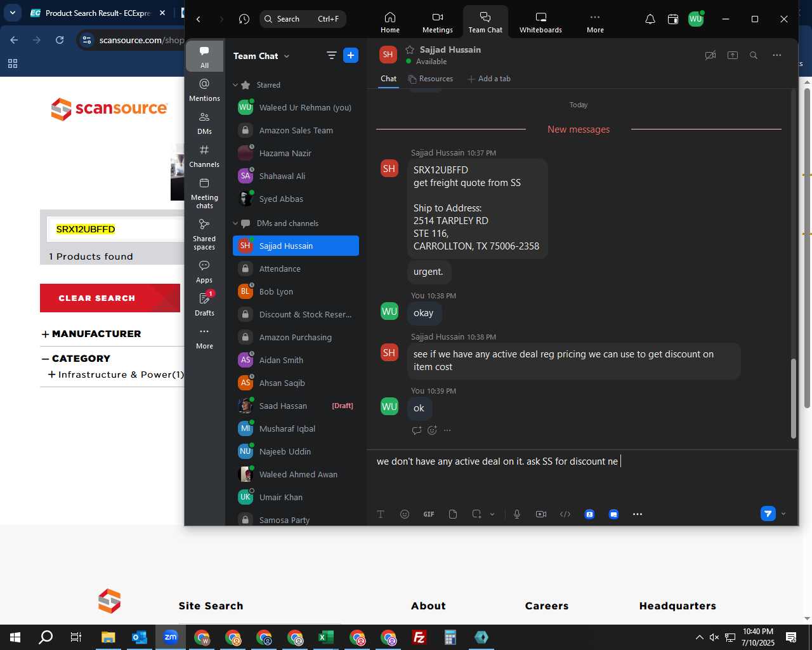Click CLEAR SEARCH on ScanSource page
The height and width of the screenshot is (650, 812).
[110, 298]
